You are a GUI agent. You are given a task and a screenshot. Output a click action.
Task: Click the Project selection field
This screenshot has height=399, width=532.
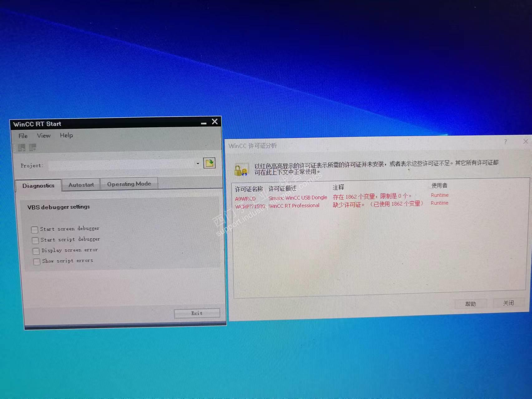coord(125,165)
